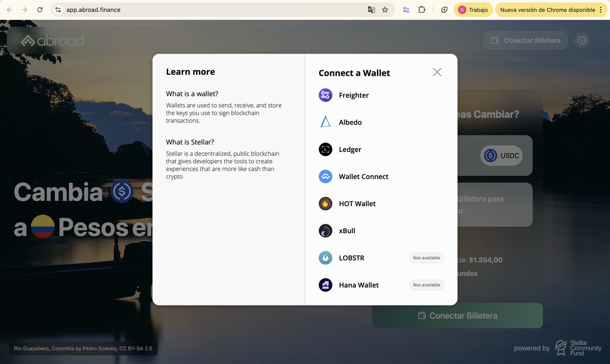Open the Trabajo profile menu
This screenshot has width=610, height=364.
point(473,10)
